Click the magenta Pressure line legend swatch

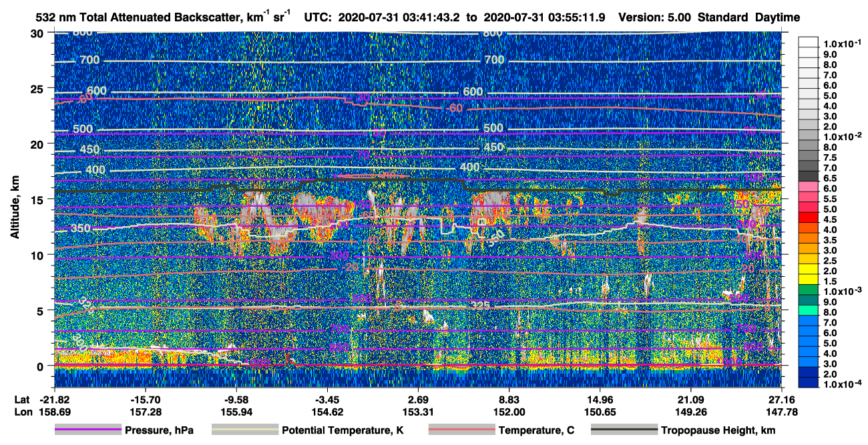click(87, 430)
